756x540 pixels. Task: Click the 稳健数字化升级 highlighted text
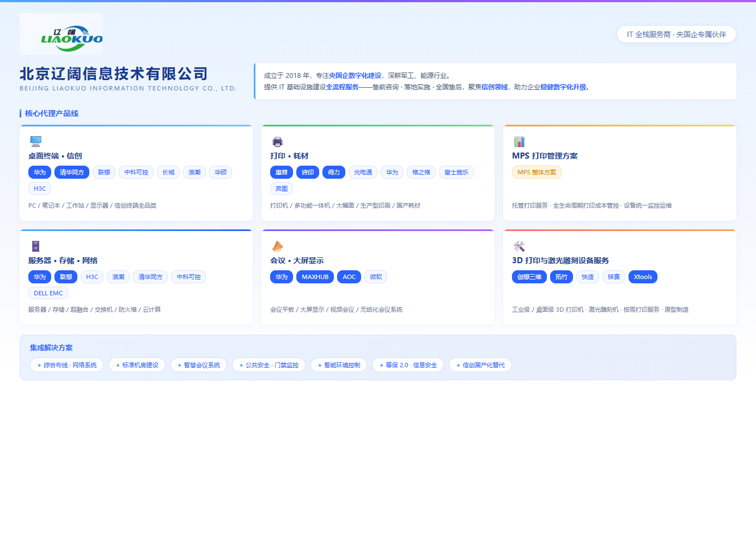coord(564,87)
